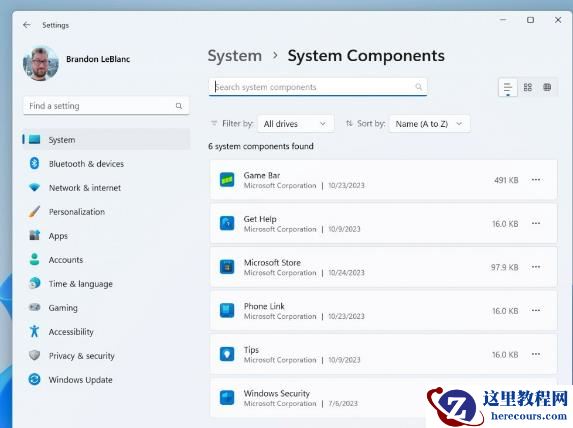This screenshot has width=573, height=428.
Task: Click the Phone Link component name
Action: coord(264,306)
